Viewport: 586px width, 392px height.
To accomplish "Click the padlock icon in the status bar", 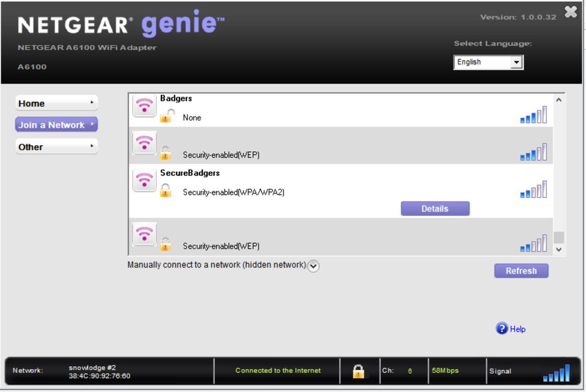I will 358,371.
